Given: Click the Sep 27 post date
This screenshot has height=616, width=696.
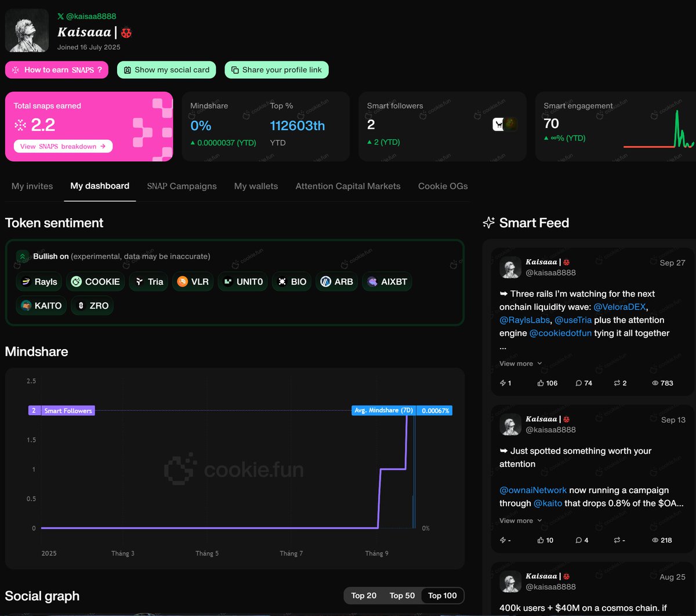Looking at the screenshot, I should pos(672,263).
